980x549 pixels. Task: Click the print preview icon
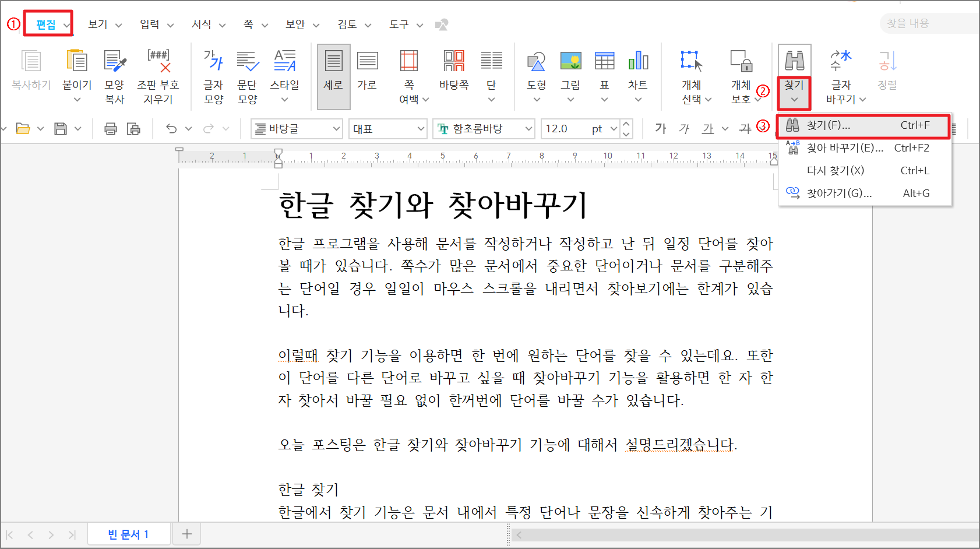(134, 128)
